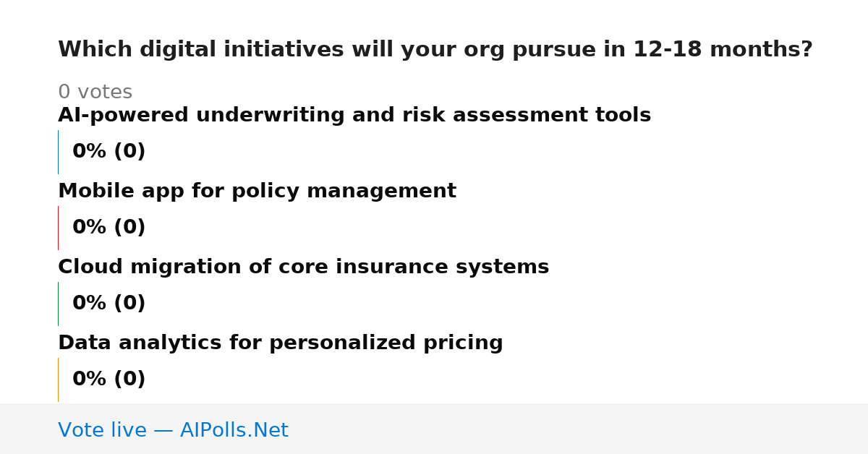Select the Cloud migration of core insurance systems option
Viewport: 868px width, 454px height.
(x=303, y=267)
